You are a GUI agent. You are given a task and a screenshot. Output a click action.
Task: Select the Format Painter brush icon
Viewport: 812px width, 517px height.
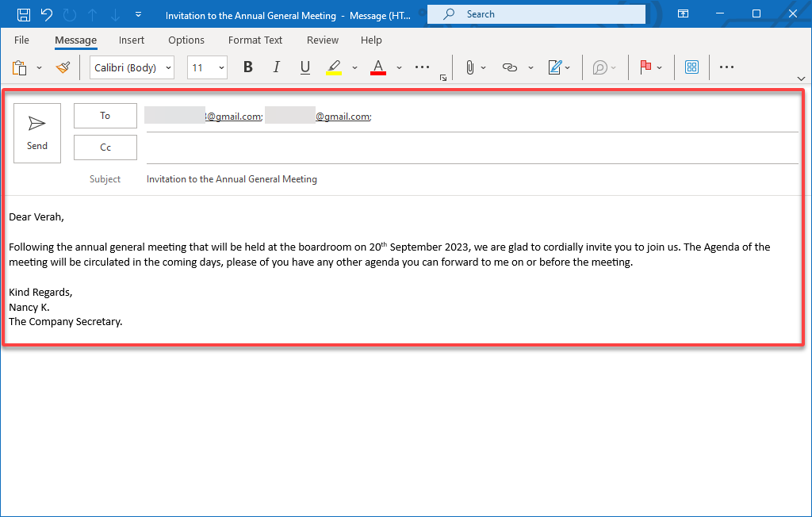(x=63, y=67)
